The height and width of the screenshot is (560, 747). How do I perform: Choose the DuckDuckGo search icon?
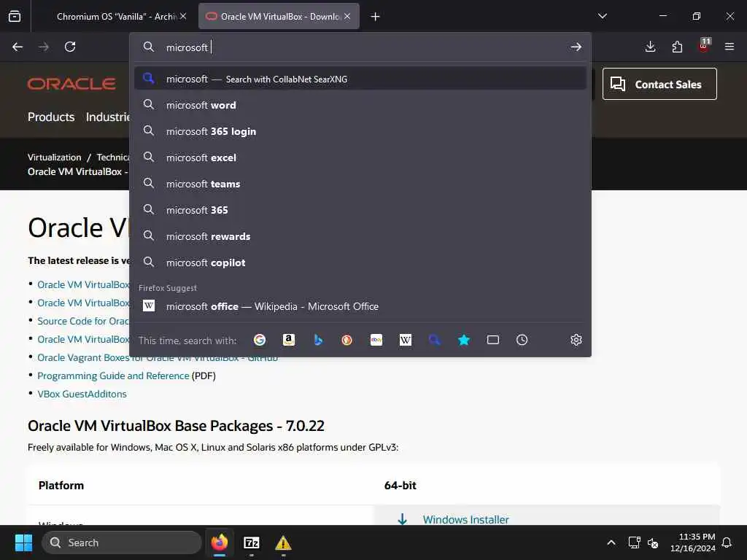347,340
